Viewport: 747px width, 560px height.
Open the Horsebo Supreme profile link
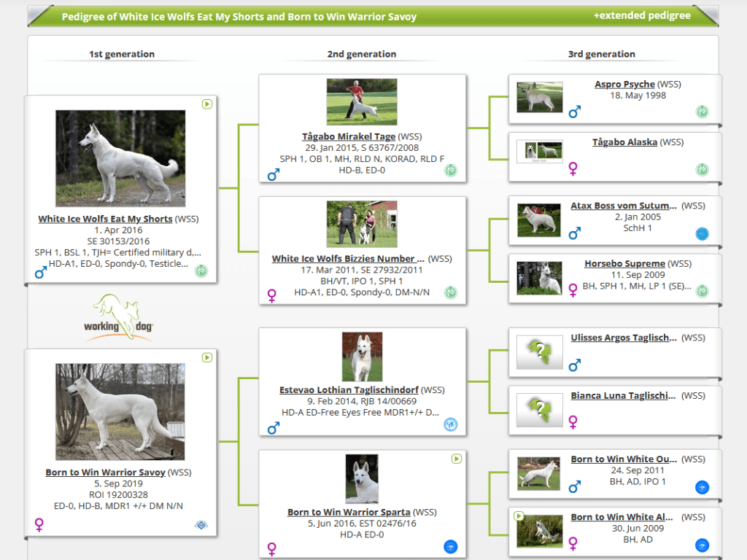(624, 263)
